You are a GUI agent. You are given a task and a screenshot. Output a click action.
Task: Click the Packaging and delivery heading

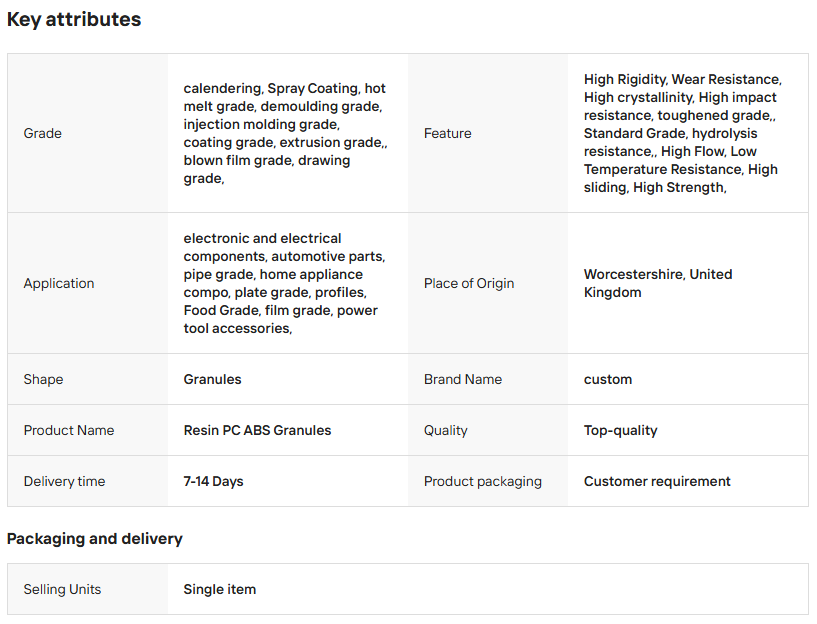pyautogui.click(x=94, y=539)
